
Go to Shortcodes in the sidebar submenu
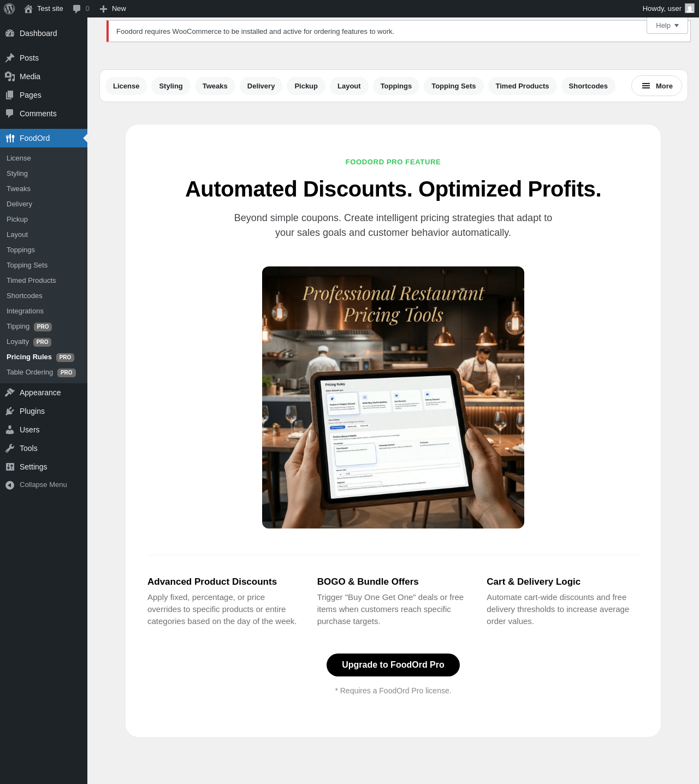[x=44, y=296]
